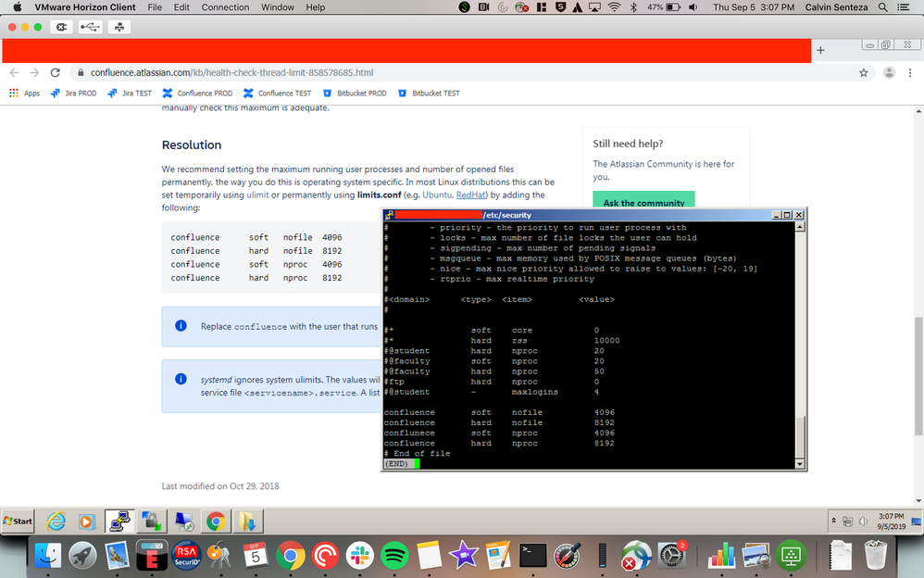The height and width of the screenshot is (578, 924).
Task: Go forward in Chrome
Action: point(35,72)
